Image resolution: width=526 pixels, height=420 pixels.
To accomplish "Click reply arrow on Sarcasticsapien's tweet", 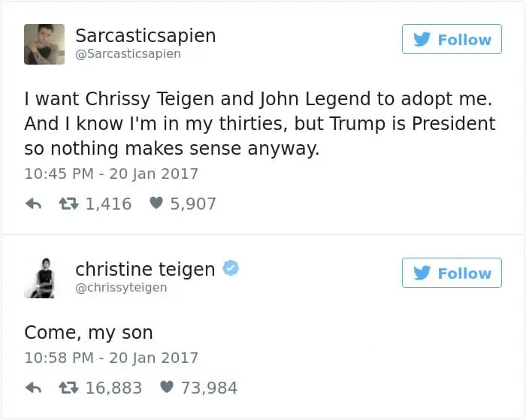I will (33, 204).
